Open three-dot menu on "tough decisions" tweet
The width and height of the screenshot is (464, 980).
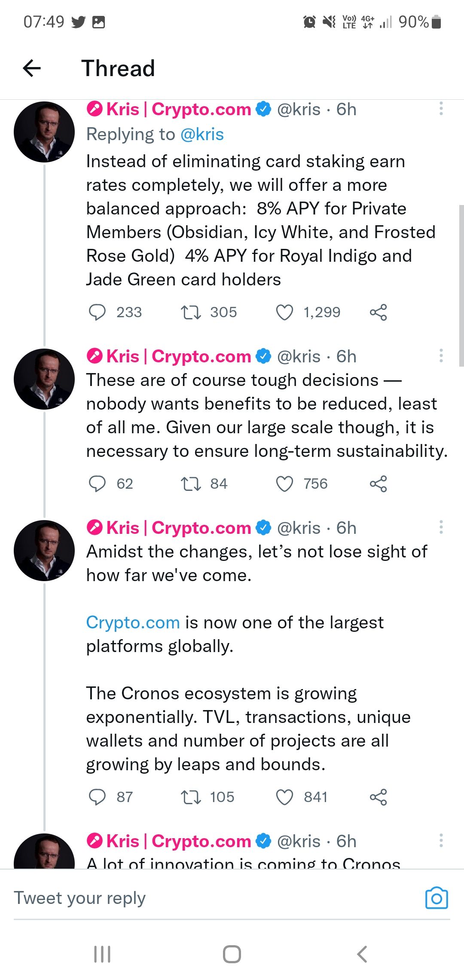tap(441, 356)
